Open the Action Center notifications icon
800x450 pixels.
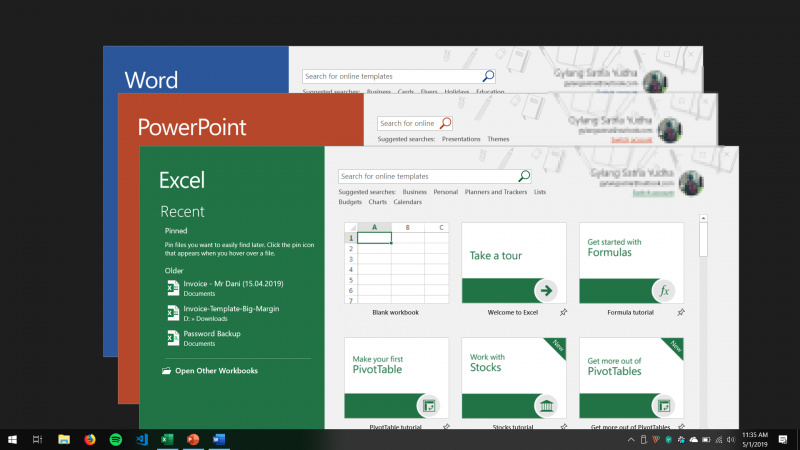[783, 439]
